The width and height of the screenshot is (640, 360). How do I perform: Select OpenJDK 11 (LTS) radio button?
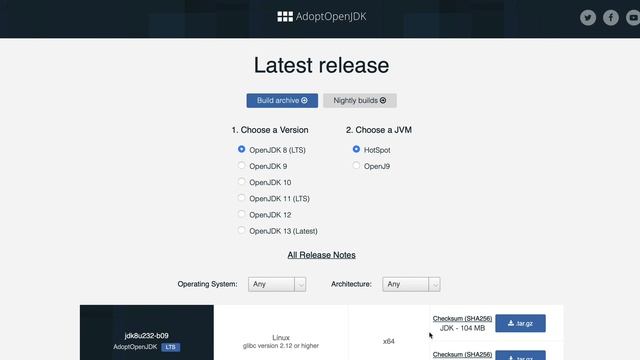coord(242,198)
